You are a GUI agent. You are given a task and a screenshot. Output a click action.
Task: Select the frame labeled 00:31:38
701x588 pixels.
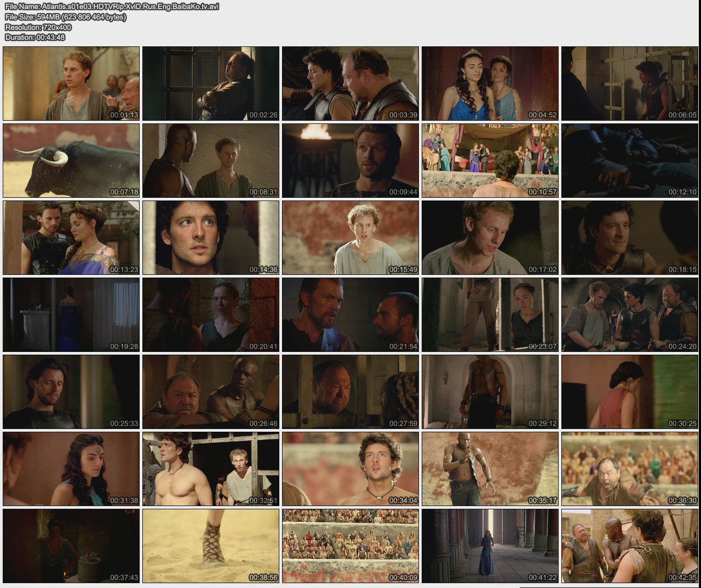click(71, 469)
